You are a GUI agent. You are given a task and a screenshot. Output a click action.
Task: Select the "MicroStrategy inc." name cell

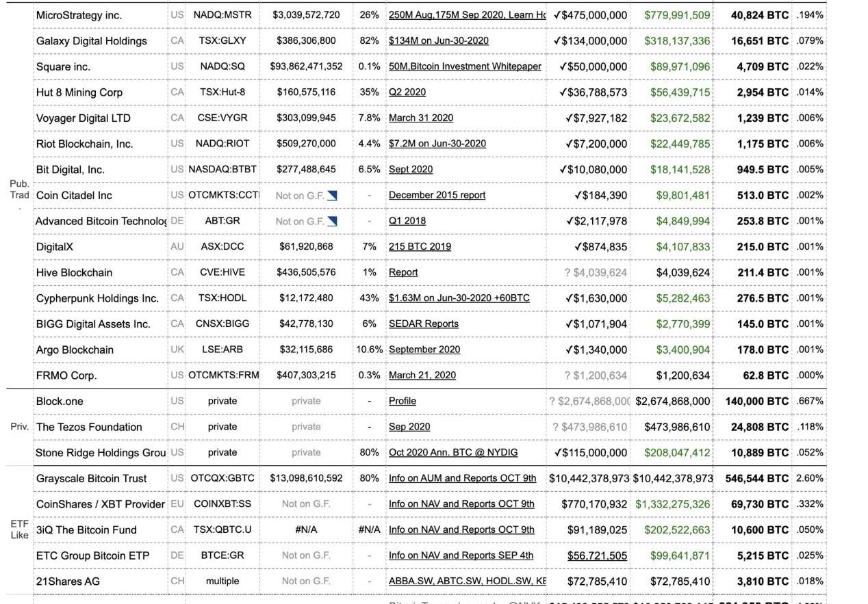pos(79,15)
